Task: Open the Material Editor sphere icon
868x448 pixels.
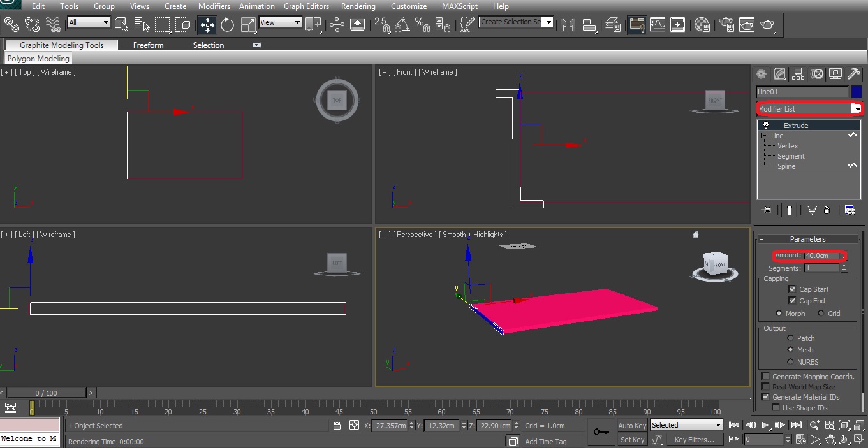Action: pyautogui.click(x=702, y=25)
